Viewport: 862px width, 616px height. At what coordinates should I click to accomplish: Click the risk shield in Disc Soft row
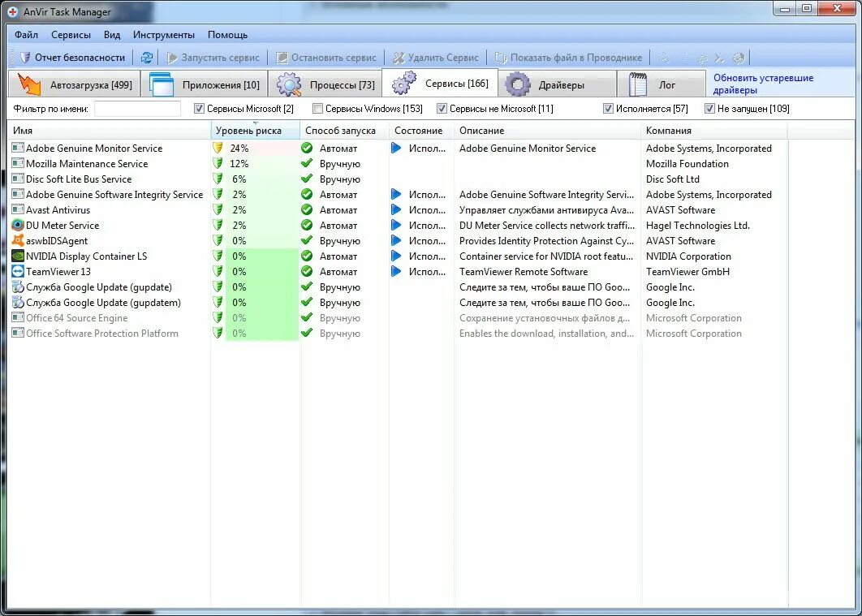[x=218, y=179]
